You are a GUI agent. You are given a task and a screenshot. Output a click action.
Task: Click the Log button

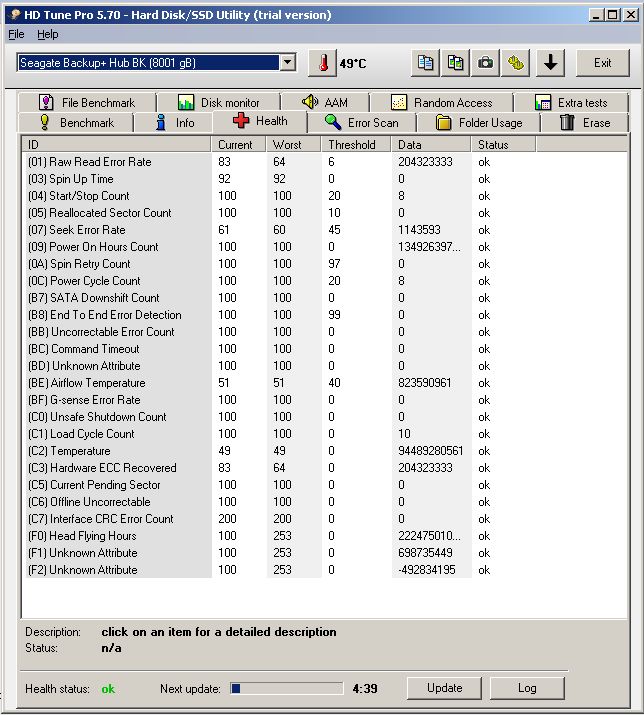(527, 688)
